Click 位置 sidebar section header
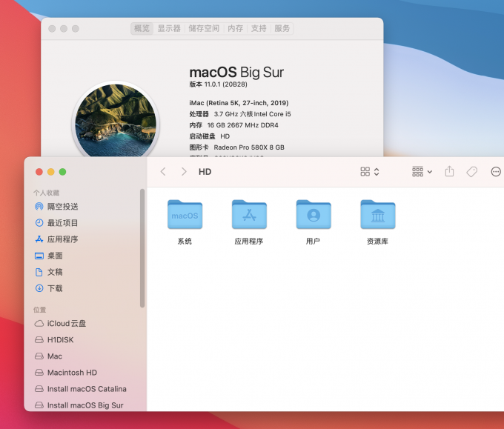Image resolution: width=504 pixels, height=429 pixels. (x=40, y=310)
